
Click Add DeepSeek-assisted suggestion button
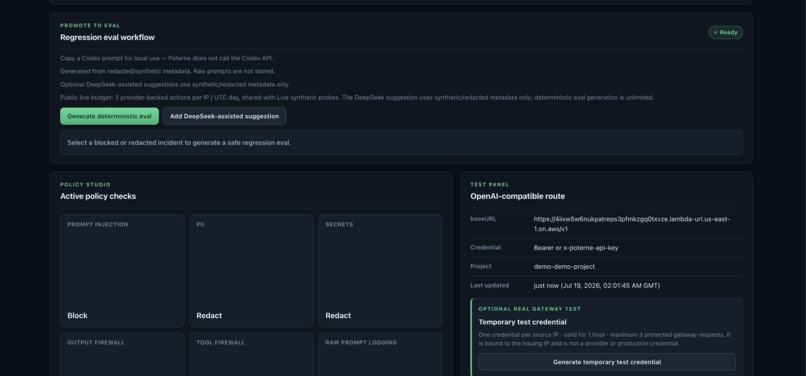[224, 116]
